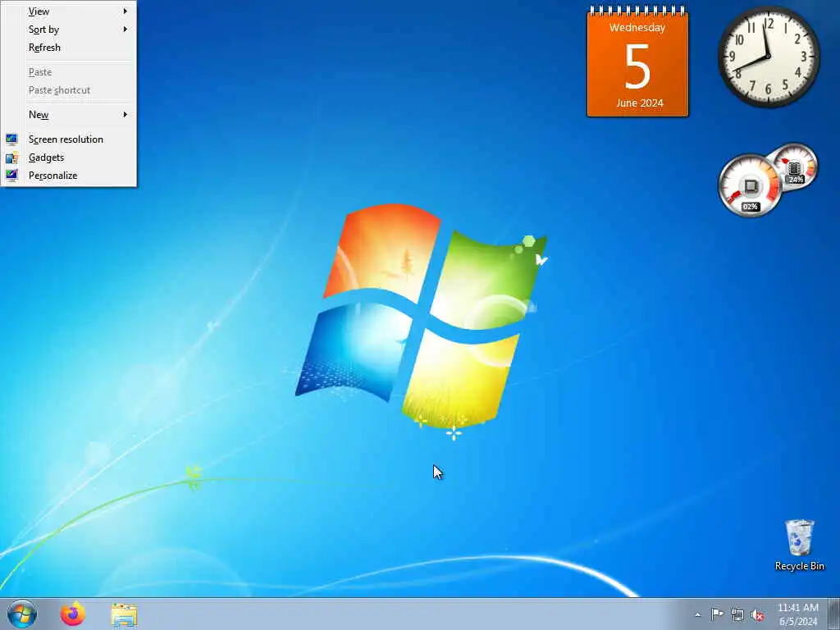Screen dimensions: 840x630
Task: Select the Recycle Bin desktop icon
Action: (x=799, y=546)
